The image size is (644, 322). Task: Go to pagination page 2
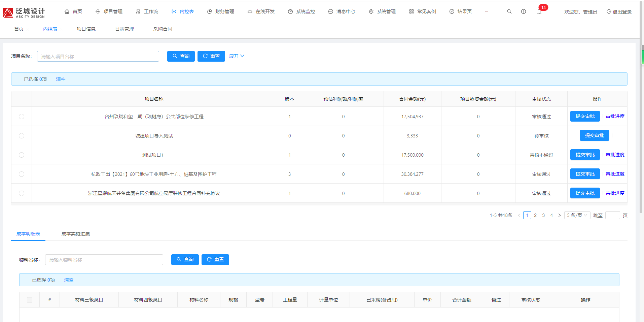point(535,215)
